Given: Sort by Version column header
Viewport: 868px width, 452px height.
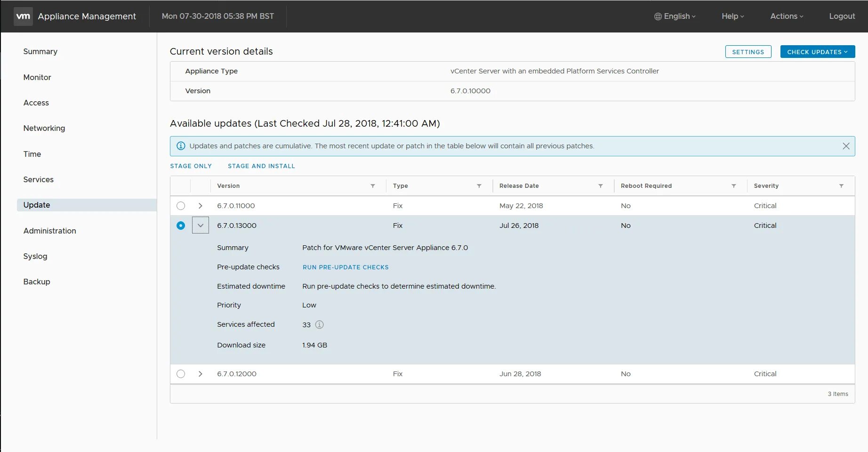Looking at the screenshot, I should [x=228, y=186].
